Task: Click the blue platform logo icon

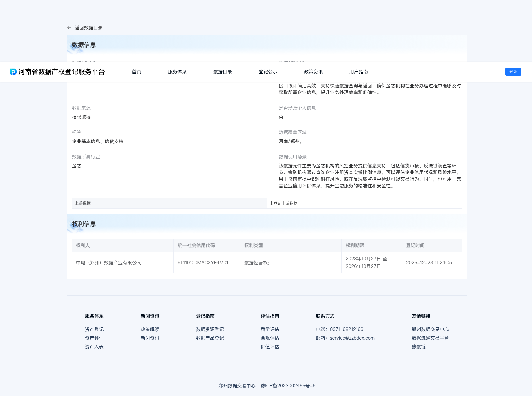Action: coord(13,72)
